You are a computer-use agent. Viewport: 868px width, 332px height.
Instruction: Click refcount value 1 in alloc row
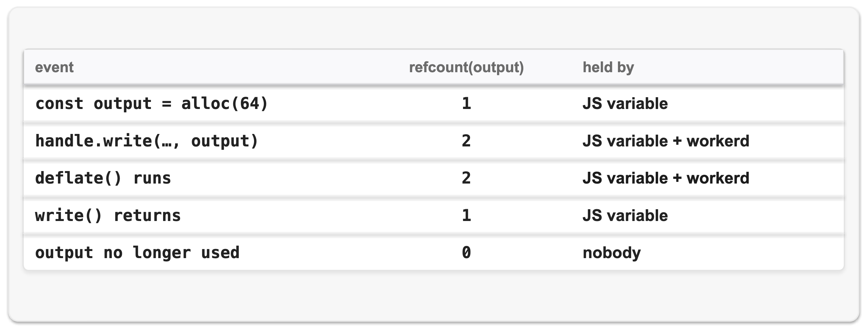[x=466, y=104]
